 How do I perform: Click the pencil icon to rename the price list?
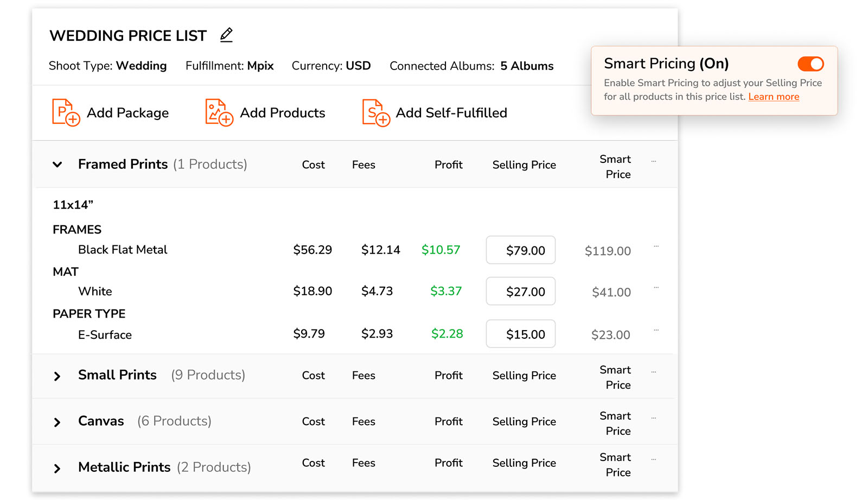pos(226,35)
